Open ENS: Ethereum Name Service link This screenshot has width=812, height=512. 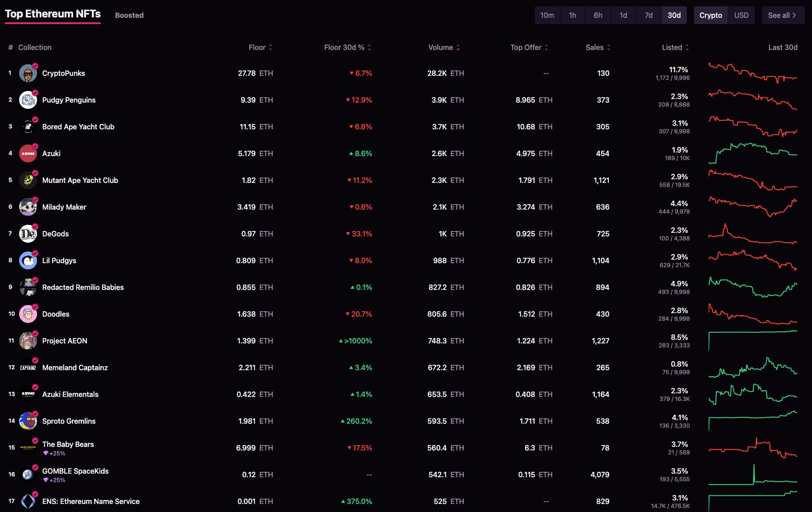tap(91, 501)
